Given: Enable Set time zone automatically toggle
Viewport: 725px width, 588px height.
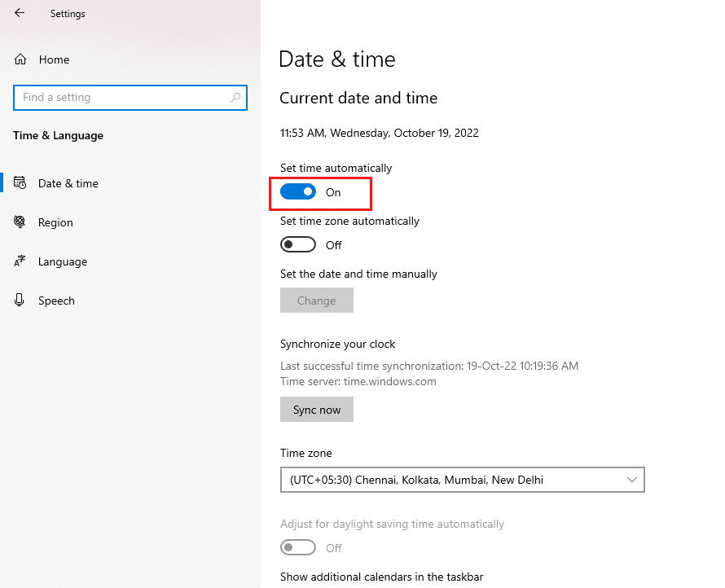Looking at the screenshot, I should (x=298, y=245).
